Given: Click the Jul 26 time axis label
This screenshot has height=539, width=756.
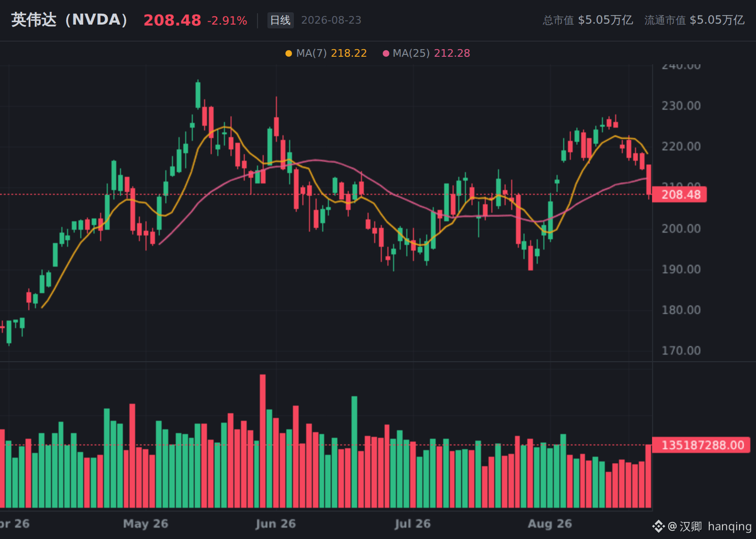Looking at the screenshot, I should pos(412,524).
